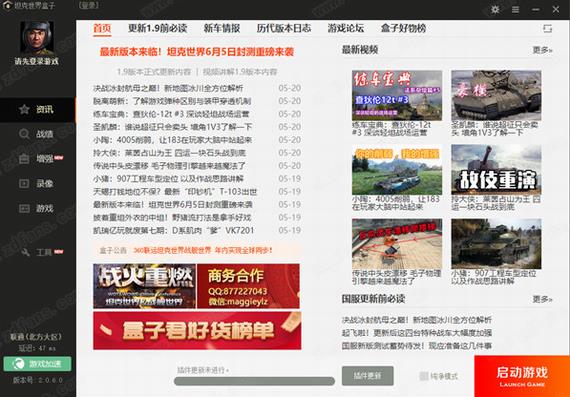Open 国服新版测试蓄势待发 article
This screenshot has height=397, width=570.
pyautogui.click(x=417, y=346)
